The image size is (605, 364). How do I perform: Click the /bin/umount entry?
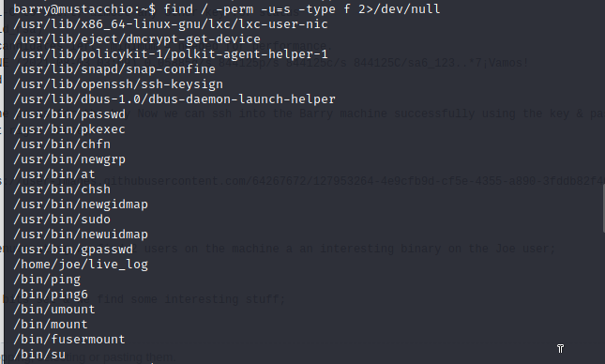click(x=54, y=310)
